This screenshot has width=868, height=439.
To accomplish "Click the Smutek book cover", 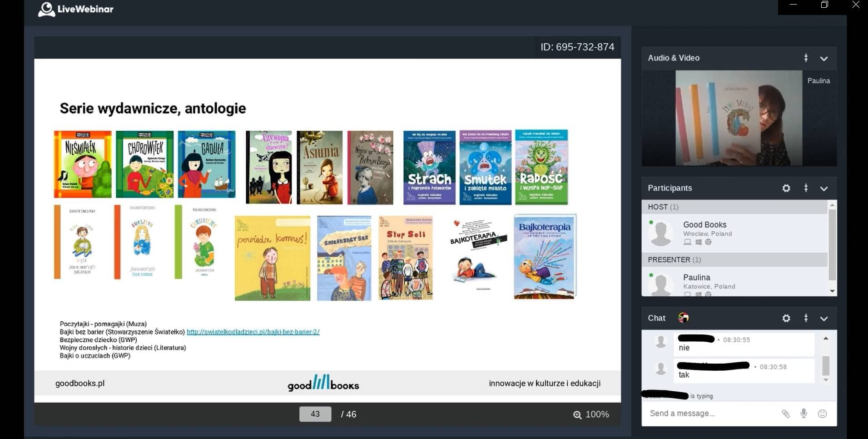I will click(486, 167).
